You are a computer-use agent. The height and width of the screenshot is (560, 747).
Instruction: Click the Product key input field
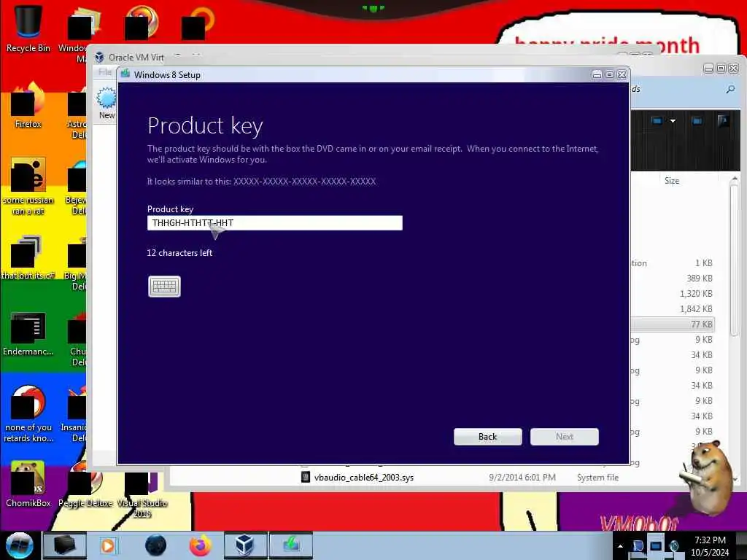click(x=274, y=223)
